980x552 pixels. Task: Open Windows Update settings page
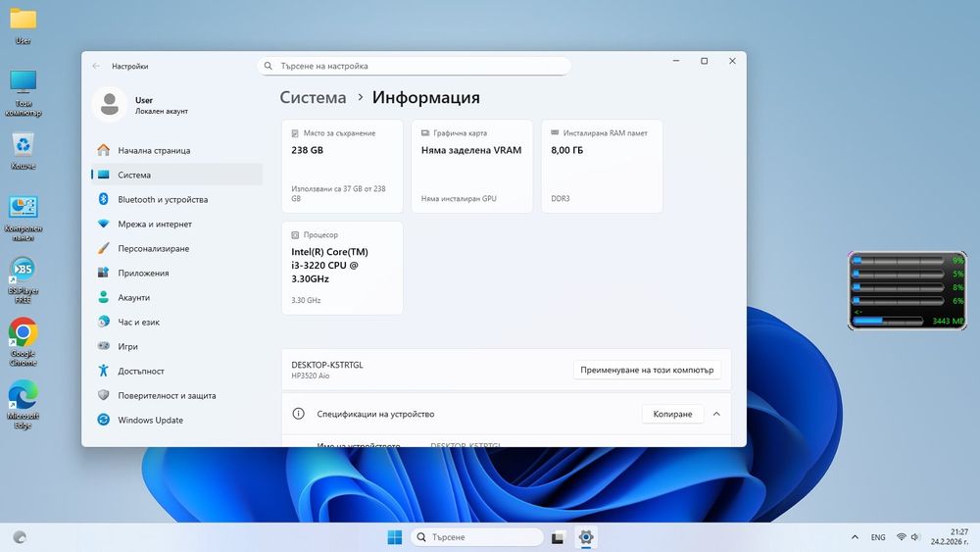click(176, 420)
